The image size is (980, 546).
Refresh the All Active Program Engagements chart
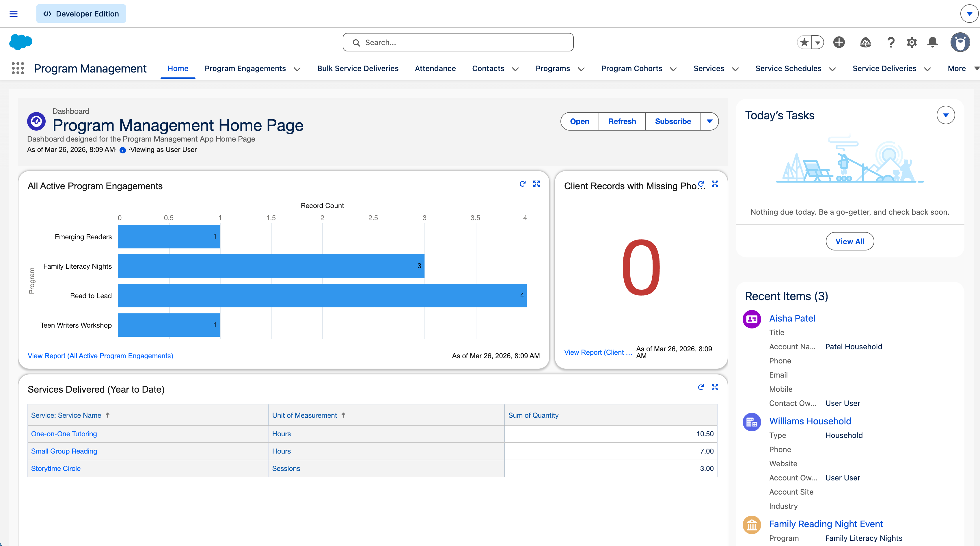[x=523, y=184]
